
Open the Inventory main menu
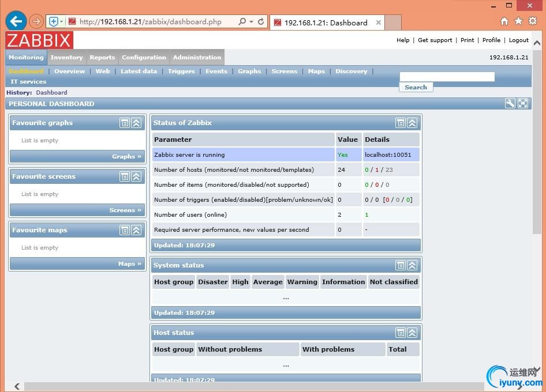[x=66, y=58]
